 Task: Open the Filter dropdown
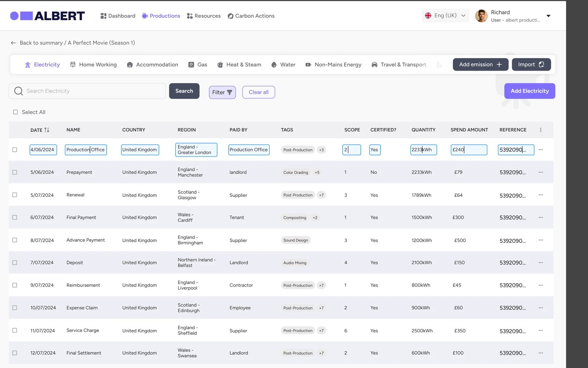point(222,92)
